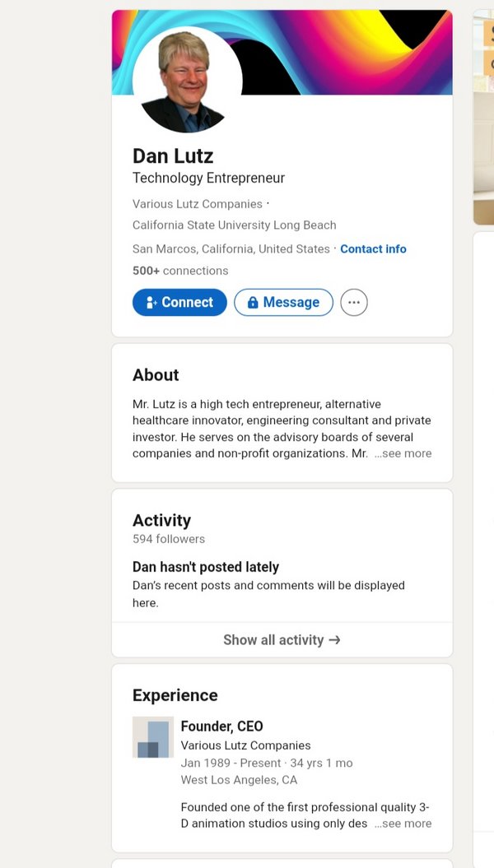Click the lock icon on Message button
Screen dimensions: 494x868
tap(253, 302)
